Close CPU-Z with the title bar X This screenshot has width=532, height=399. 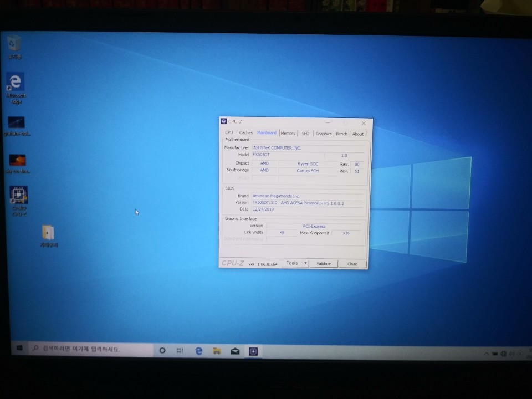point(364,123)
